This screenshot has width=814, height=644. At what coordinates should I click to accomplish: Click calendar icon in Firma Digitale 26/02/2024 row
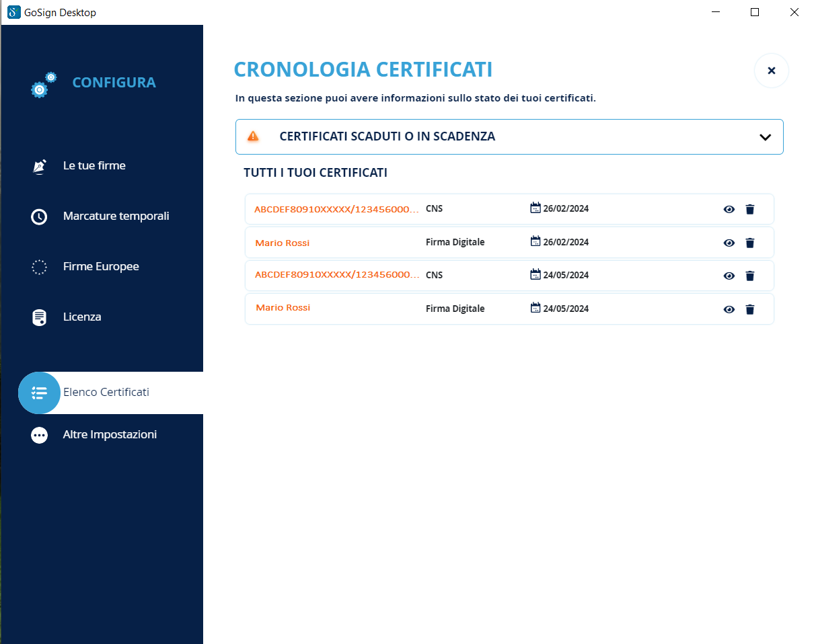click(535, 241)
